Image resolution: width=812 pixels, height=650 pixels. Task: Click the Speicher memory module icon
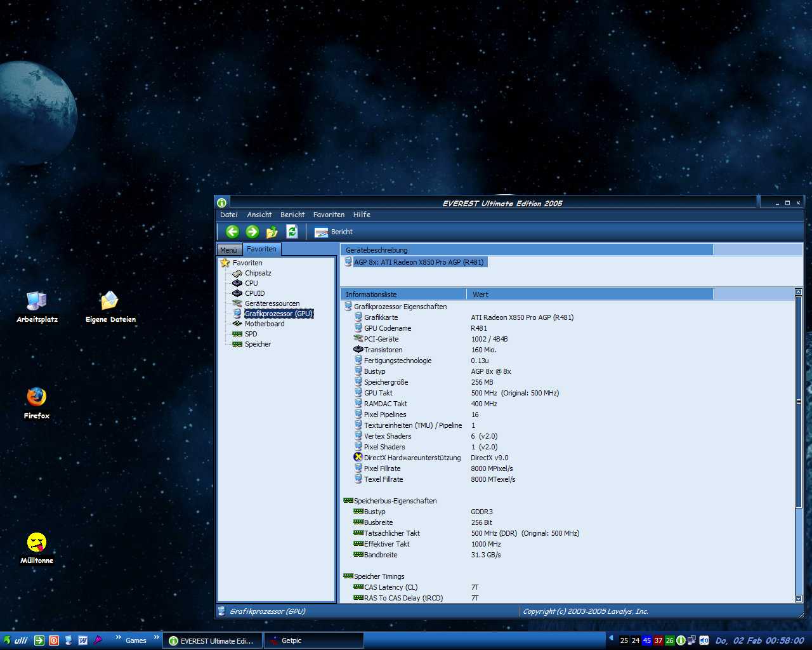pos(237,344)
